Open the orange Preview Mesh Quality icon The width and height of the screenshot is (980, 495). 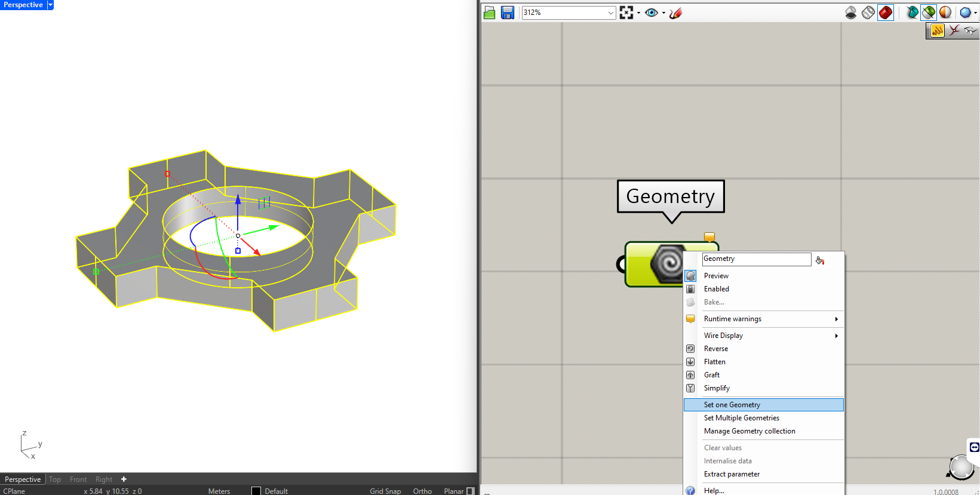tap(945, 13)
